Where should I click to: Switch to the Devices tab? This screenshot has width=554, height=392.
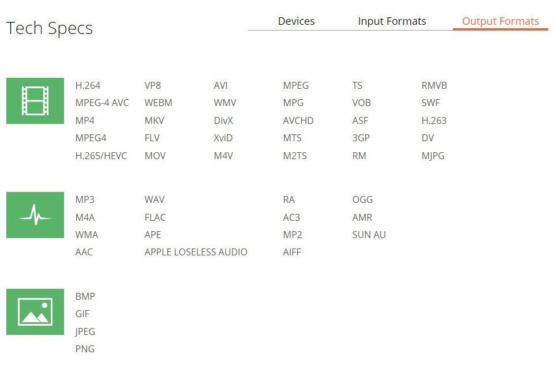(296, 21)
